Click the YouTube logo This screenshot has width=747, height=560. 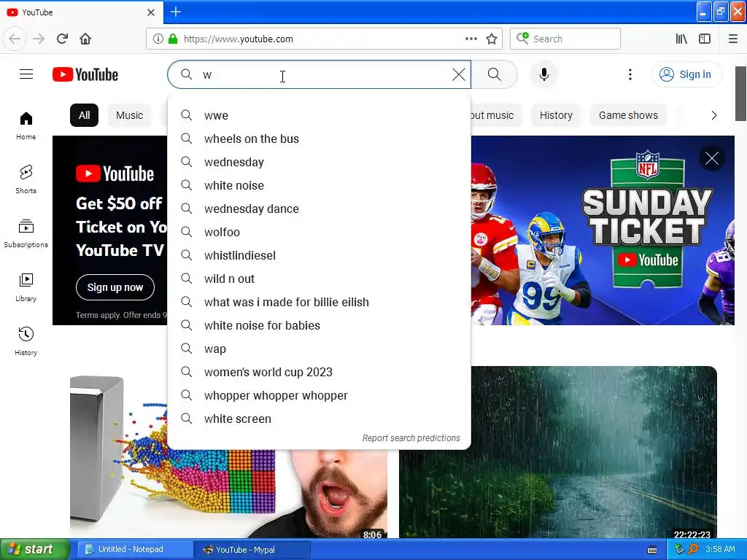click(85, 74)
